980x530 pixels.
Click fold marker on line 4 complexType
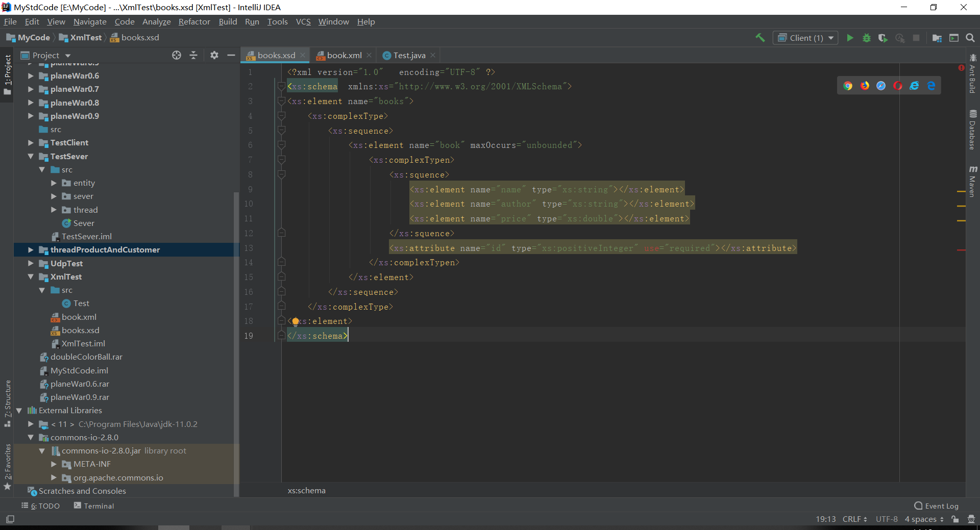point(281,116)
